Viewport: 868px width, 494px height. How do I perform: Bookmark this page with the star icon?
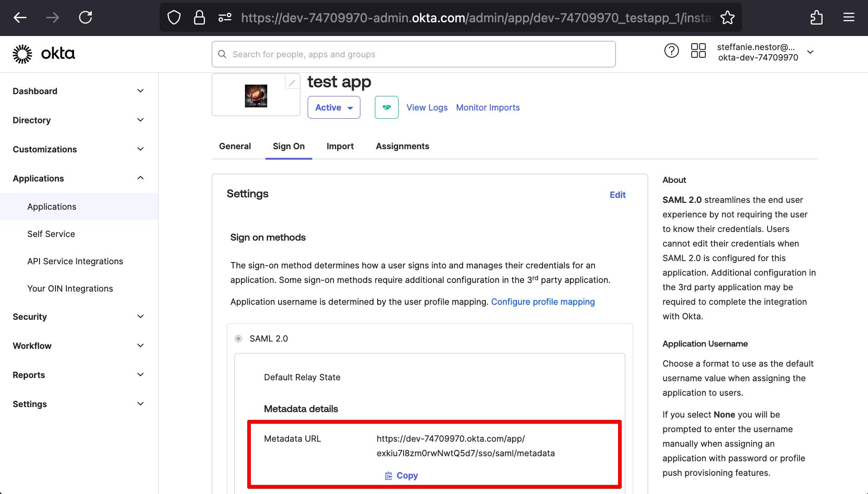pyautogui.click(x=728, y=18)
